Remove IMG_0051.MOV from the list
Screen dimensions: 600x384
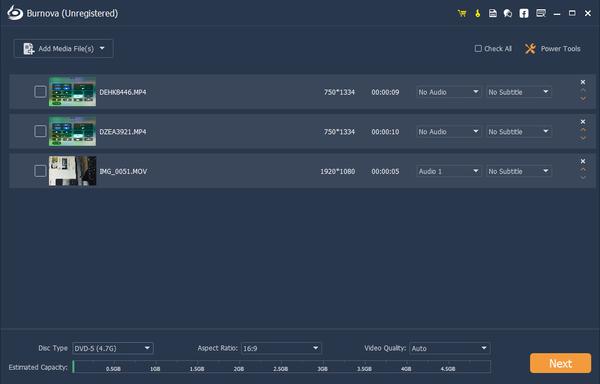[x=583, y=161]
